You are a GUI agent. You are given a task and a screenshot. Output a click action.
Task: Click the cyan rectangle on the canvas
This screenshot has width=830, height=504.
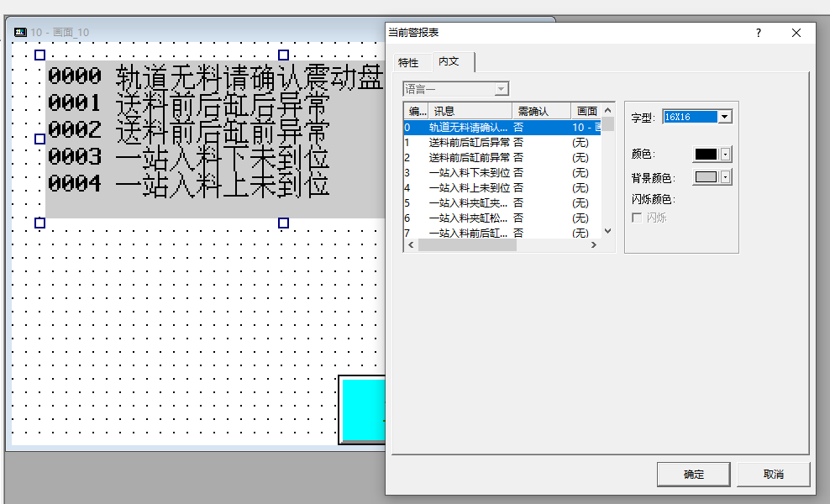tap(362, 409)
